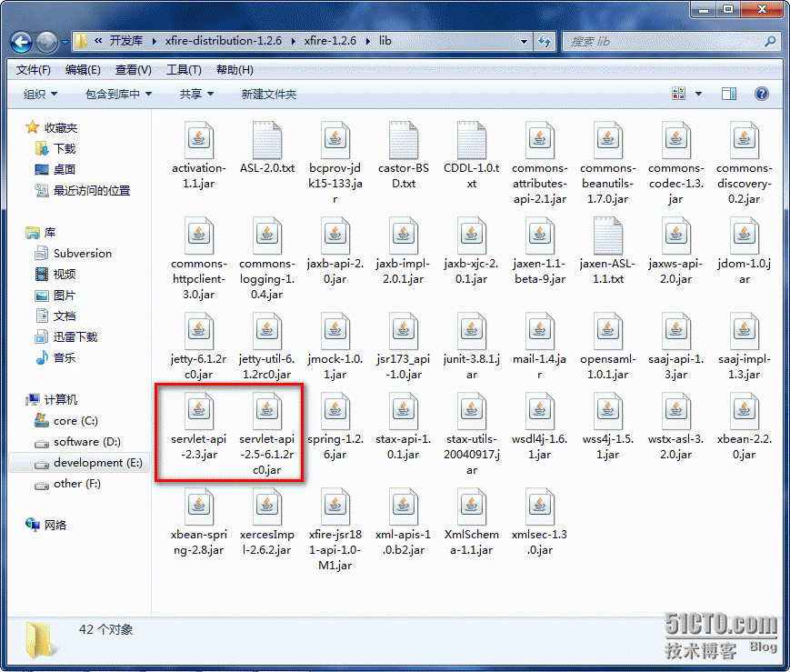Click the 搜索 lib search box

[670, 41]
